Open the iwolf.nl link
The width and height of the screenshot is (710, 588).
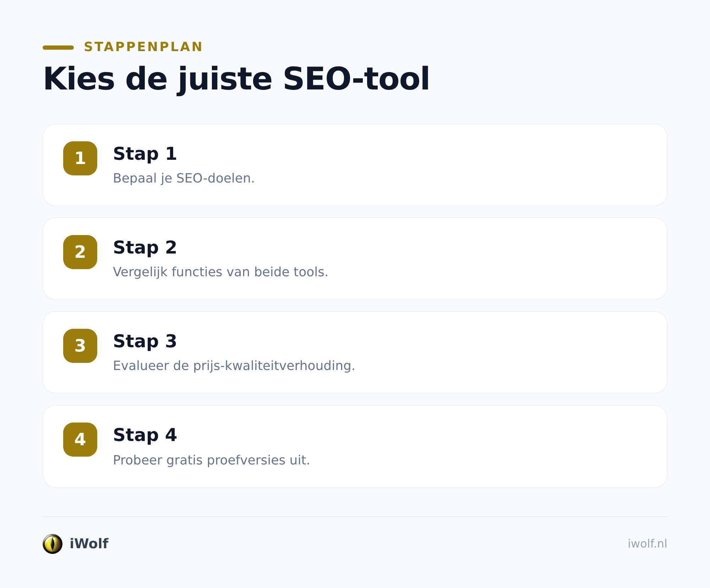(647, 544)
